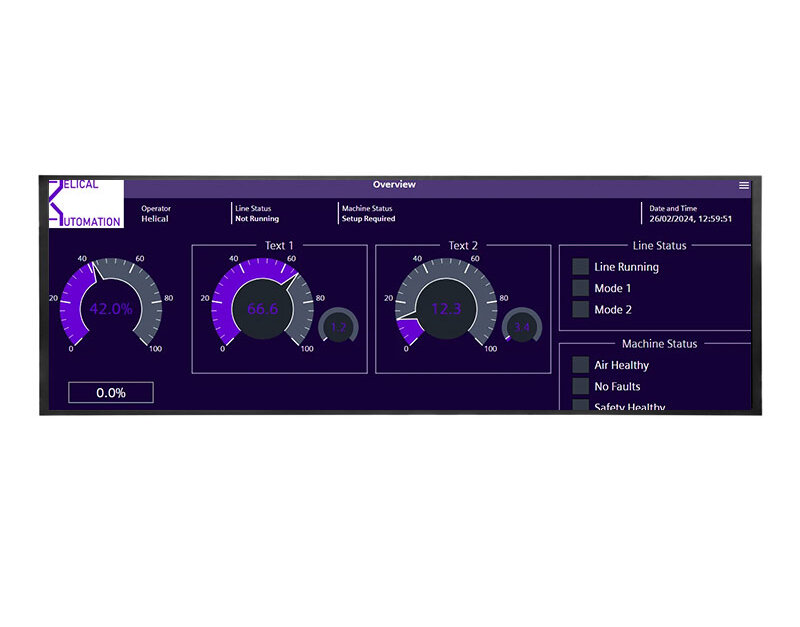Click the 0.0% input field

111,392
